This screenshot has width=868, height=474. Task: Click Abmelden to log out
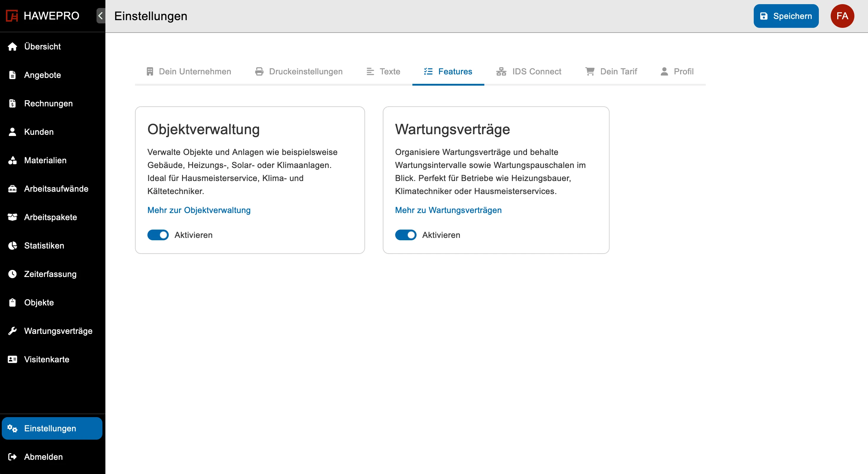tap(52, 457)
